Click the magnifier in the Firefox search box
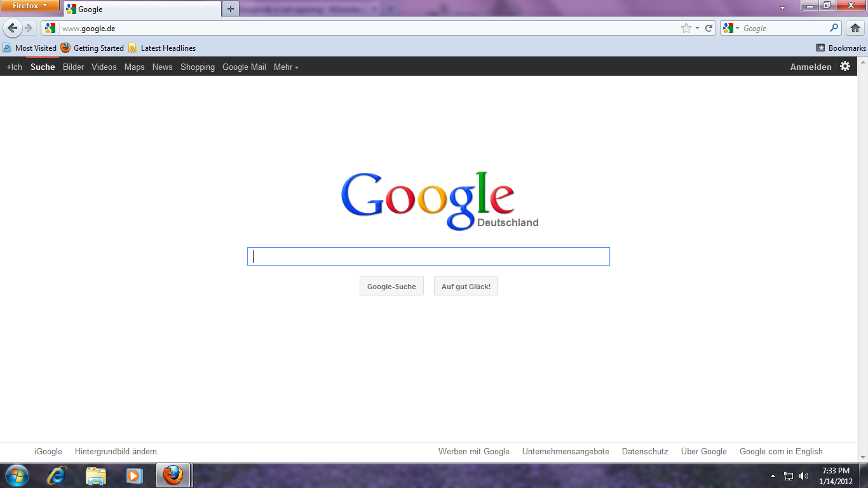Screen dimensions: 868x488 (x=834, y=28)
